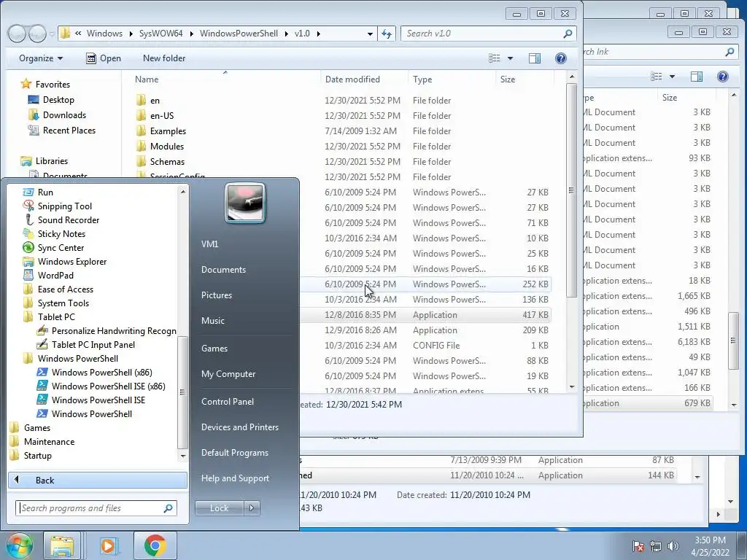Open Default Programs
Screen dimensions: 747x560
point(234,453)
